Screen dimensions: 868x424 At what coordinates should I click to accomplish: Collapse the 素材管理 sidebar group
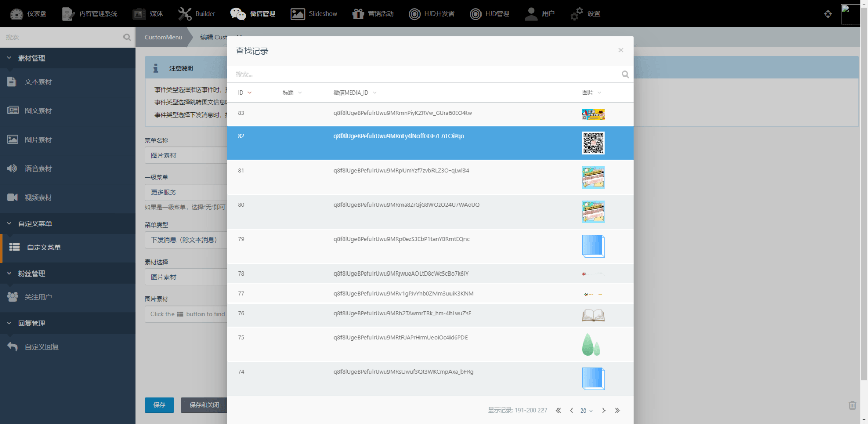coord(68,58)
